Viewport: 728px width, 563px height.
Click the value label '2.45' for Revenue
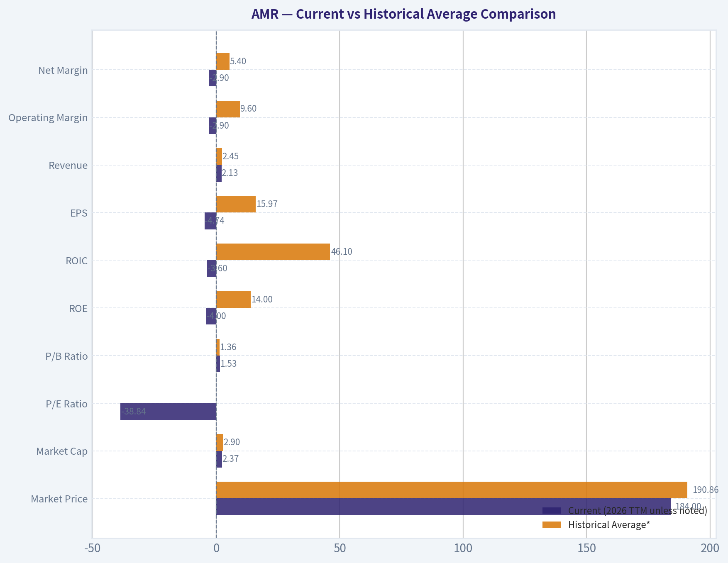click(x=231, y=156)
